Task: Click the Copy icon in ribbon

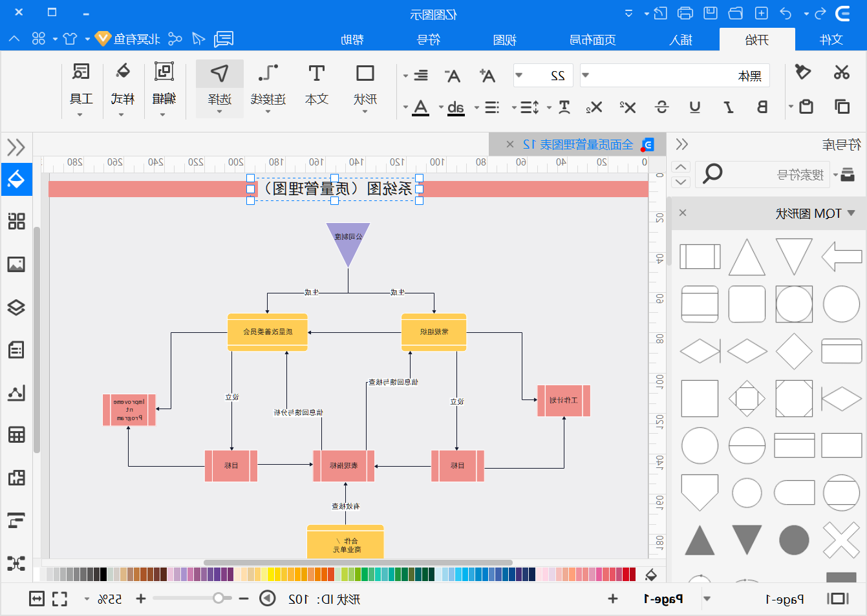Action: tap(841, 107)
